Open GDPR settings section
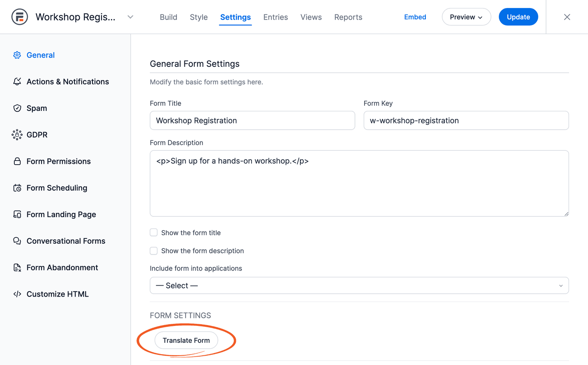Image resolution: width=588 pixels, height=365 pixels. (37, 134)
